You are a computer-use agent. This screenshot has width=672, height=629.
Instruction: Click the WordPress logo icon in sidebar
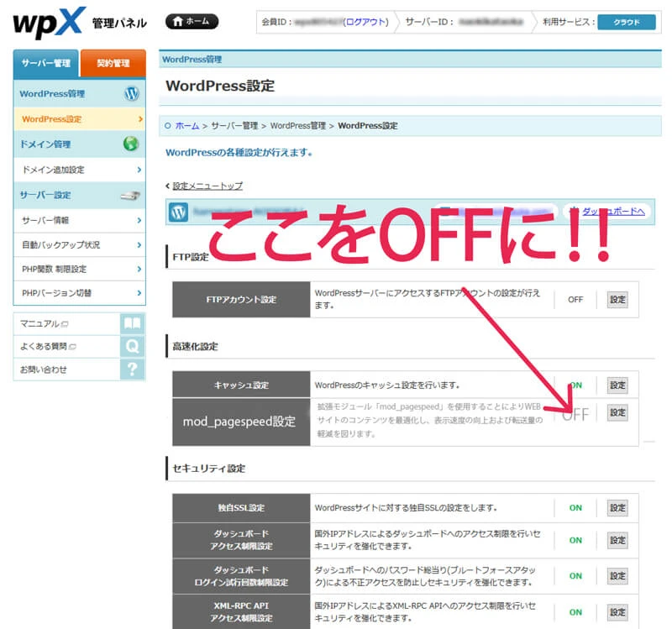coord(131,93)
